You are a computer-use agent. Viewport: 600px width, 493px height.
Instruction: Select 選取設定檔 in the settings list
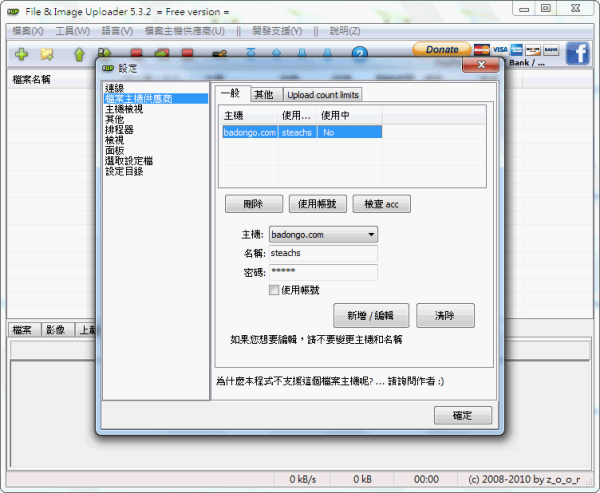pyautogui.click(x=129, y=161)
